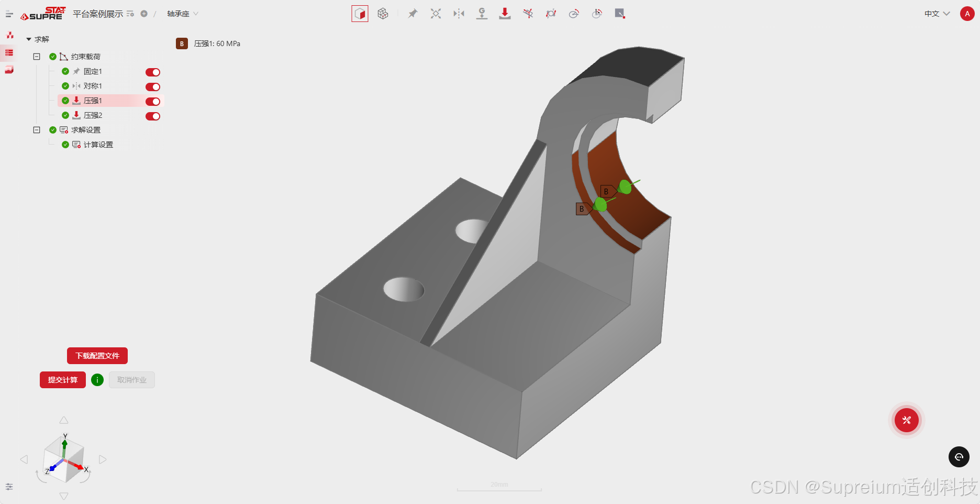This screenshot has width=980, height=504.
Task: Rotate view down with the bottom triangle arrow
Action: coord(64,496)
